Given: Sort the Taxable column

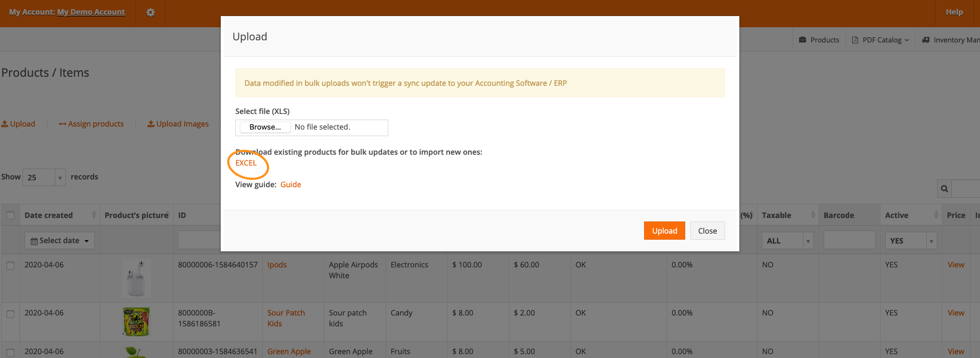Looking at the screenshot, I should pyautogui.click(x=812, y=215).
